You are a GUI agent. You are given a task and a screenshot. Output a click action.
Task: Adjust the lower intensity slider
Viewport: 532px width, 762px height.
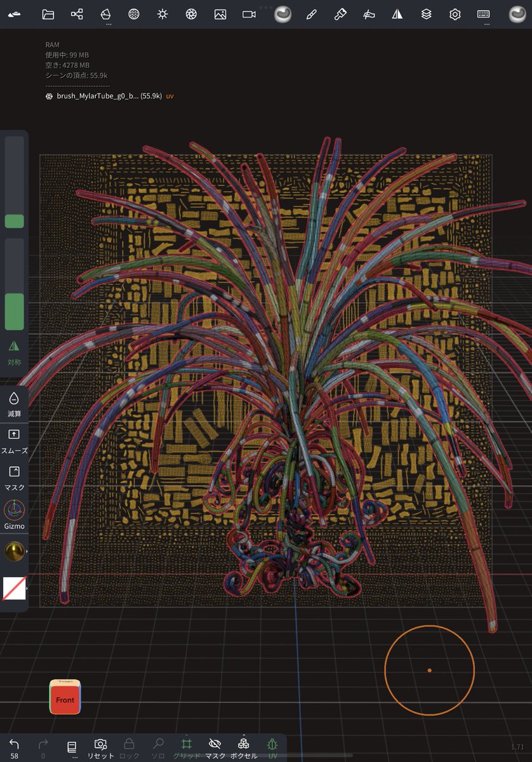pos(14,284)
